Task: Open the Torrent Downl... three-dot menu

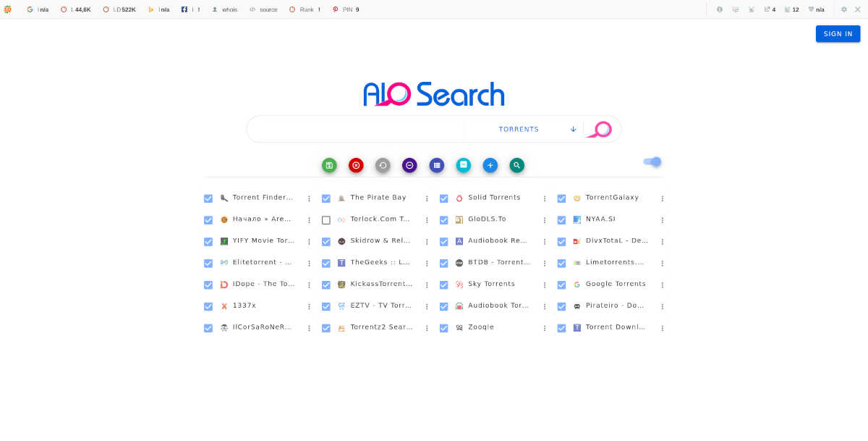Action: (x=662, y=328)
